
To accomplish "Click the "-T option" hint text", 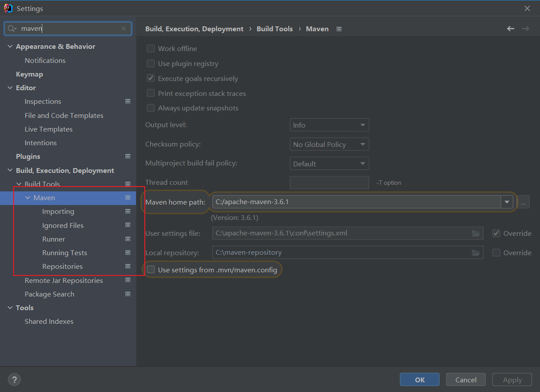I will pyautogui.click(x=389, y=183).
